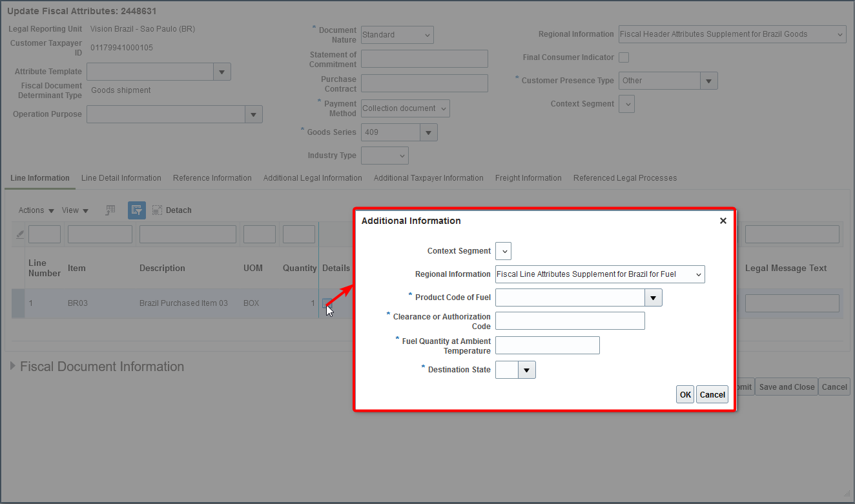Click the Clearance or Authorization Code field
Screen dimensions: 855x504
pyautogui.click(x=570, y=321)
